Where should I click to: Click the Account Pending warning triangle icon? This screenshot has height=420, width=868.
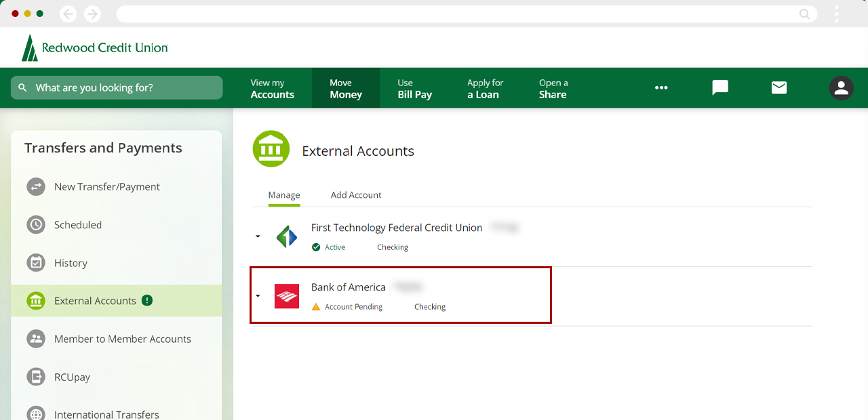click(x=316, y=307)
